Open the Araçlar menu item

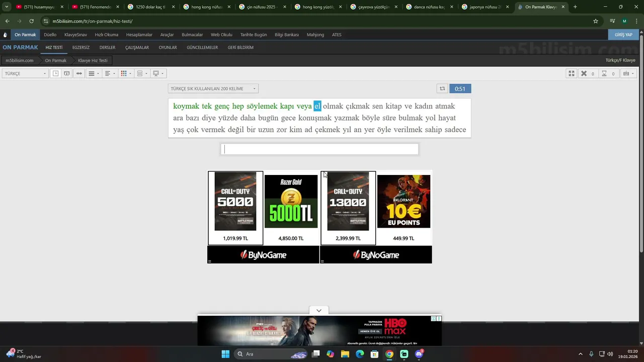[167, 35]
